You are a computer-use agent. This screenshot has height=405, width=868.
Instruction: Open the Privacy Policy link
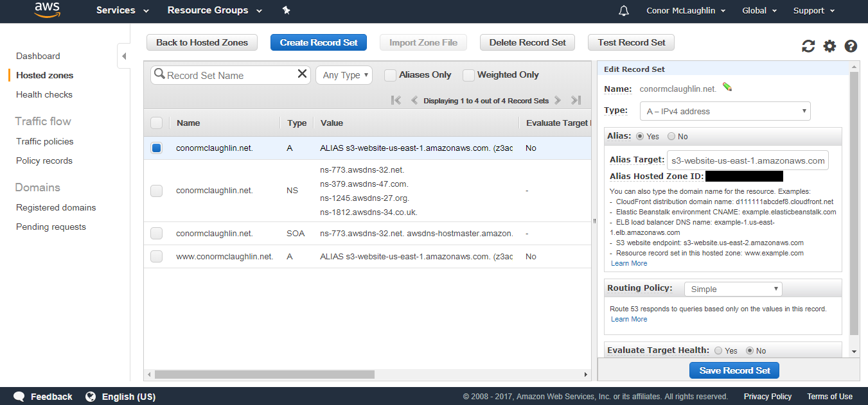(x=768, y=397)
